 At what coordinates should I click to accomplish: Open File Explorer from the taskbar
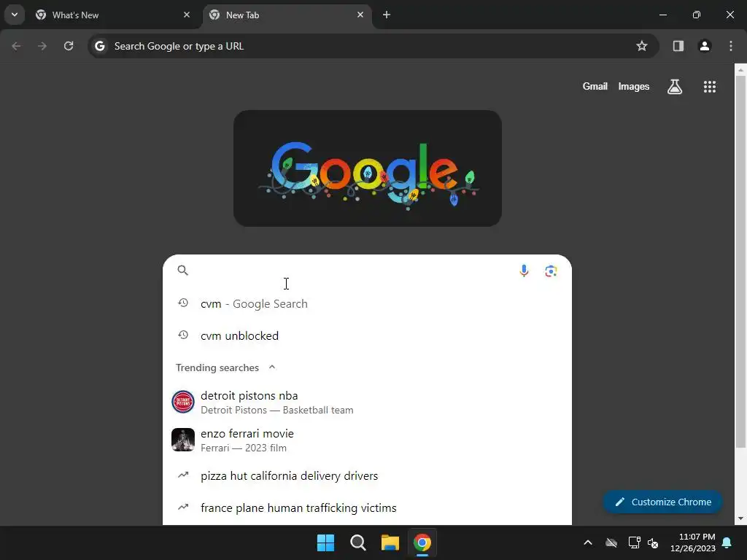[390, 542]
